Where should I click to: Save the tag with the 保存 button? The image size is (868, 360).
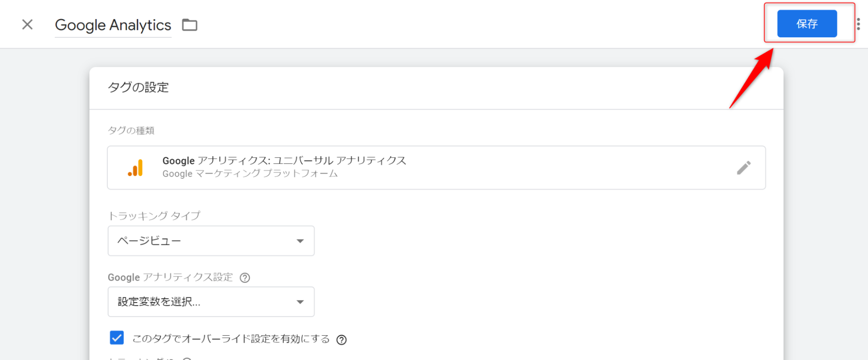point(807,23)
